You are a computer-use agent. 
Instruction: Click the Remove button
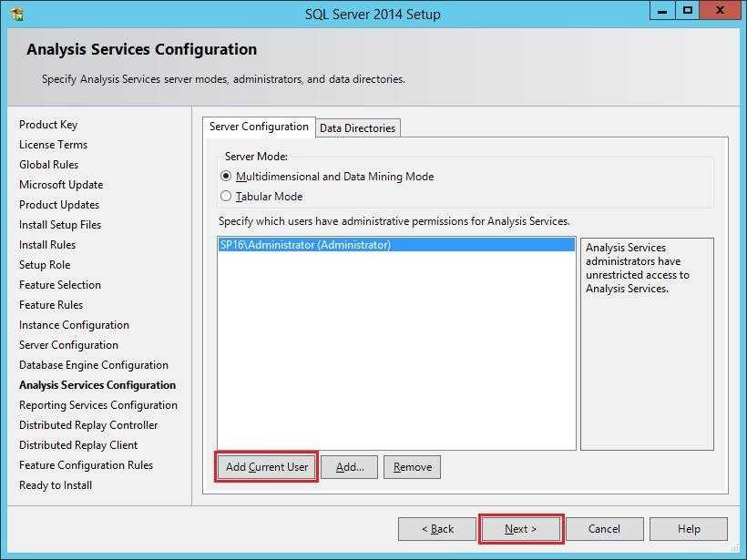pyautogui.click(x=412, y=467)
